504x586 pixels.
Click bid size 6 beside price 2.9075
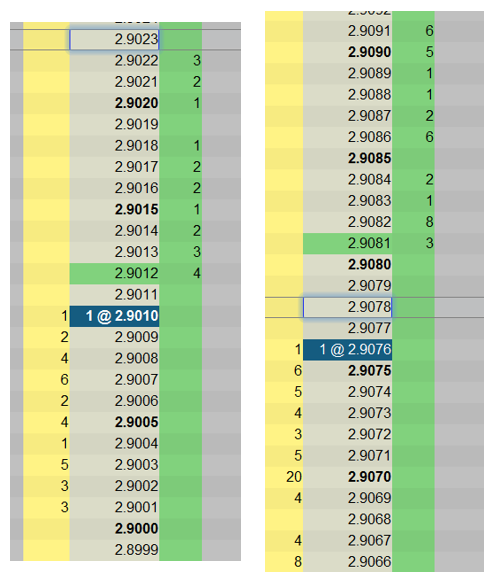(298, 371)
